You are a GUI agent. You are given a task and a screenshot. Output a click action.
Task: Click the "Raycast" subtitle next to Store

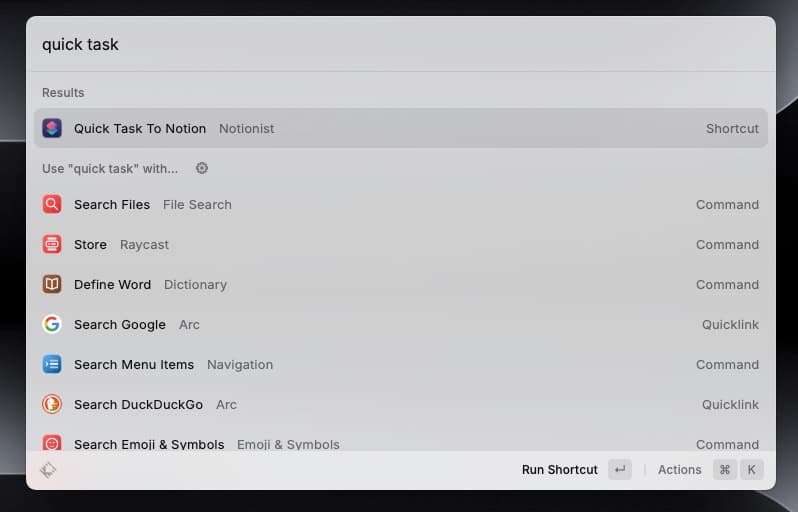(144, 245)
